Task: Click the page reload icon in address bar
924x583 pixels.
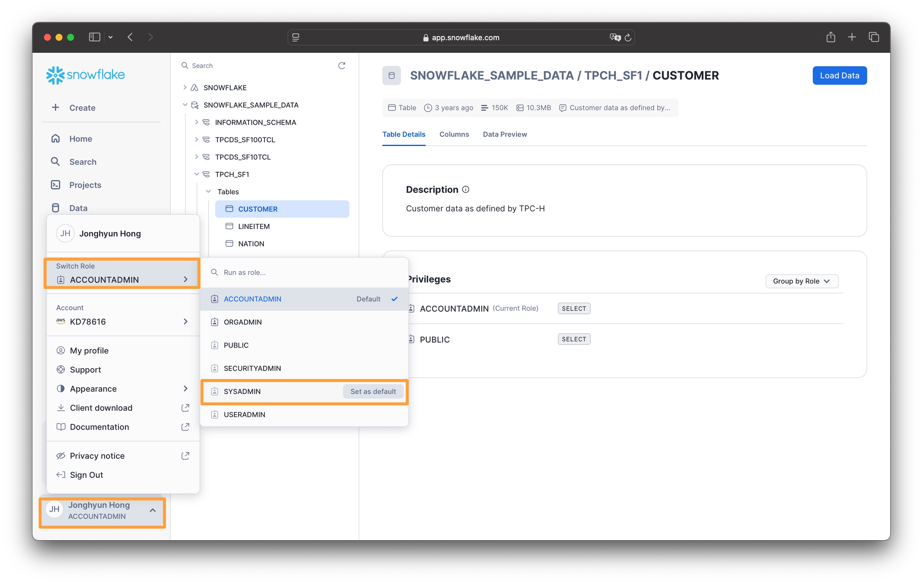Action: click(628, 37)
